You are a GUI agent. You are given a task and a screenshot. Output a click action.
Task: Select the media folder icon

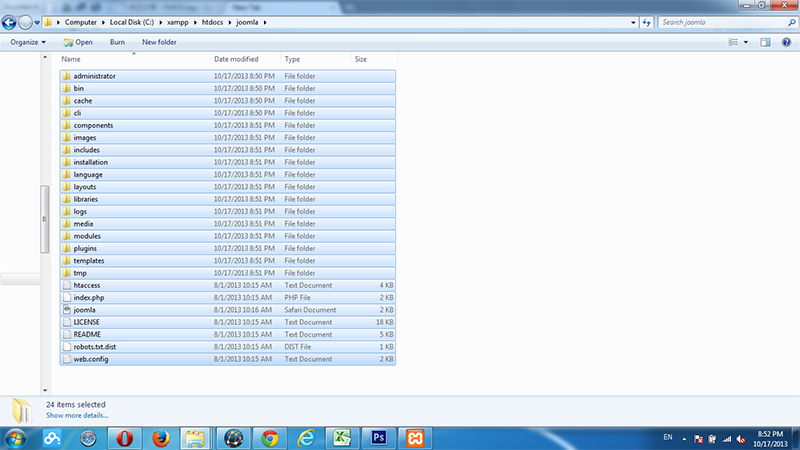67,224
